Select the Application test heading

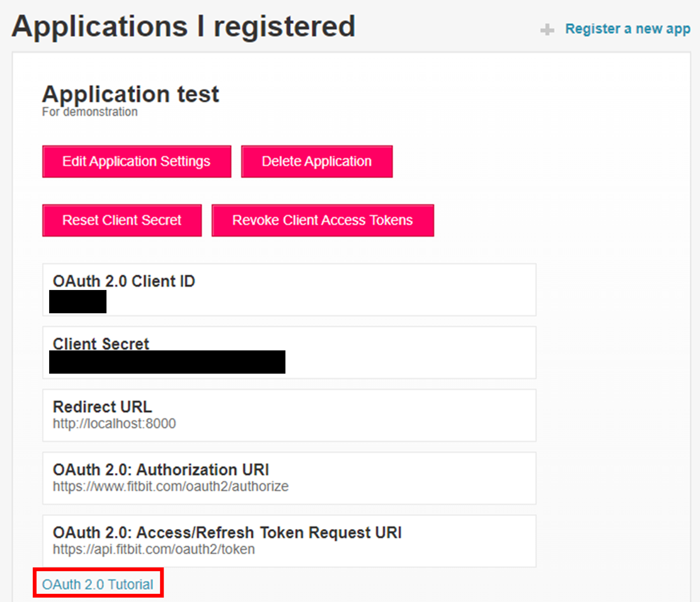click(130, 93)
